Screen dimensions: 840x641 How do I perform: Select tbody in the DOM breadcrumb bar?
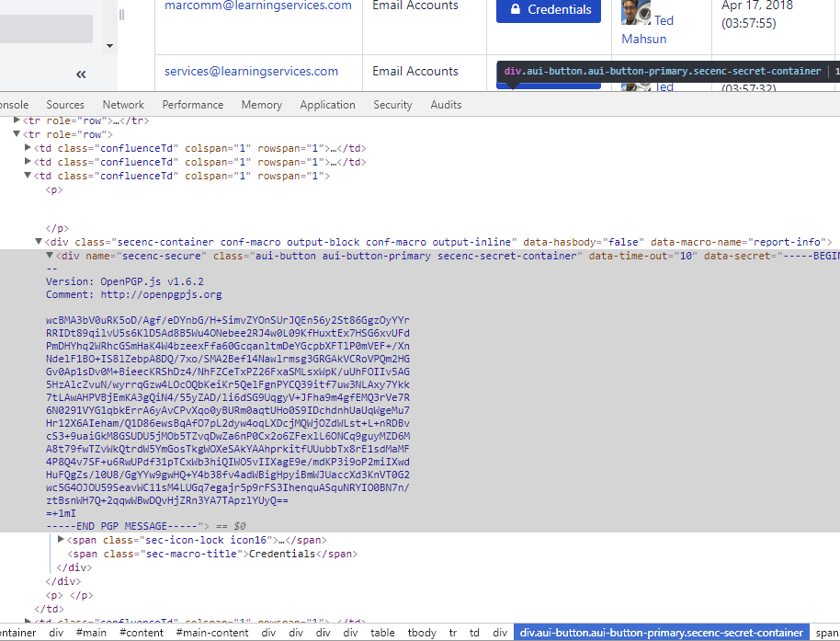(421, 632)
